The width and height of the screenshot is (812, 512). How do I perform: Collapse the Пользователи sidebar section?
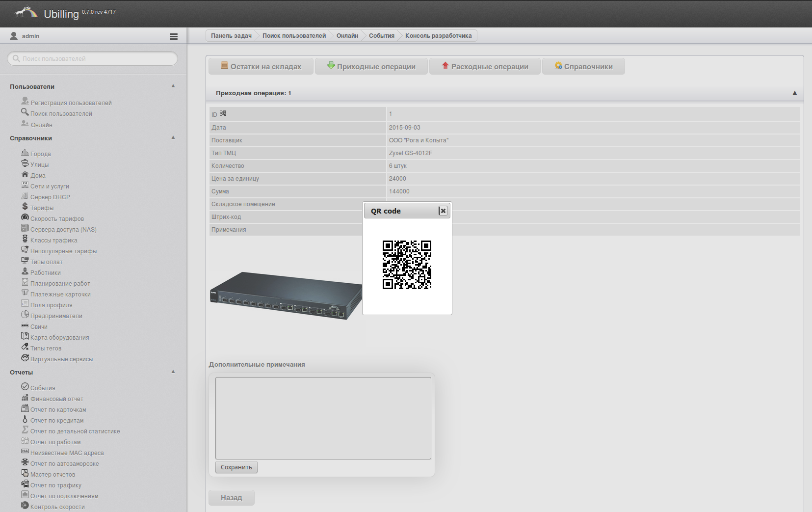coord(173,86)
